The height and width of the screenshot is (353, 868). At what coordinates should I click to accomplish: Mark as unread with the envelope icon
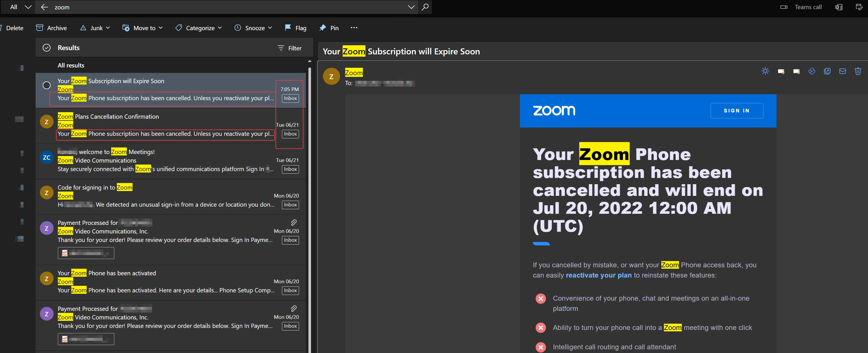click(x=842, y=71)
